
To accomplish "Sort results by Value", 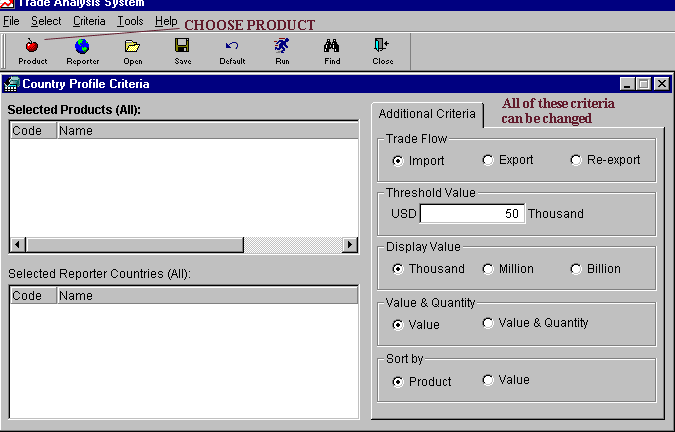I will click(488, 380).
